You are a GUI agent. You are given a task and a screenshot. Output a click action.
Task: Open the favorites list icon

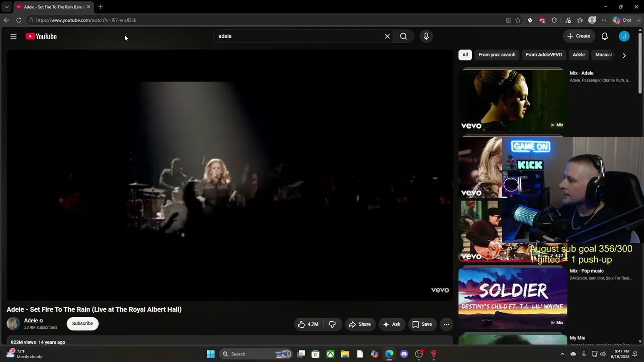pos(580,20)
